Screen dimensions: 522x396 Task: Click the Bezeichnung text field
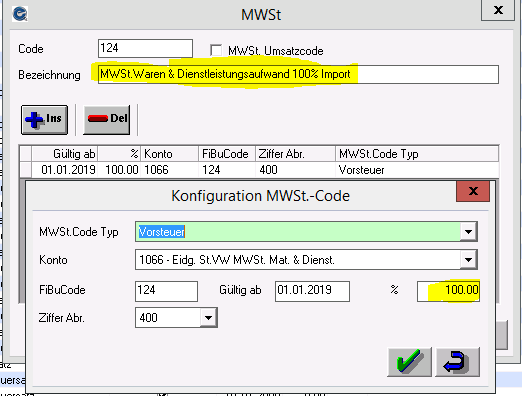(298, 74)
